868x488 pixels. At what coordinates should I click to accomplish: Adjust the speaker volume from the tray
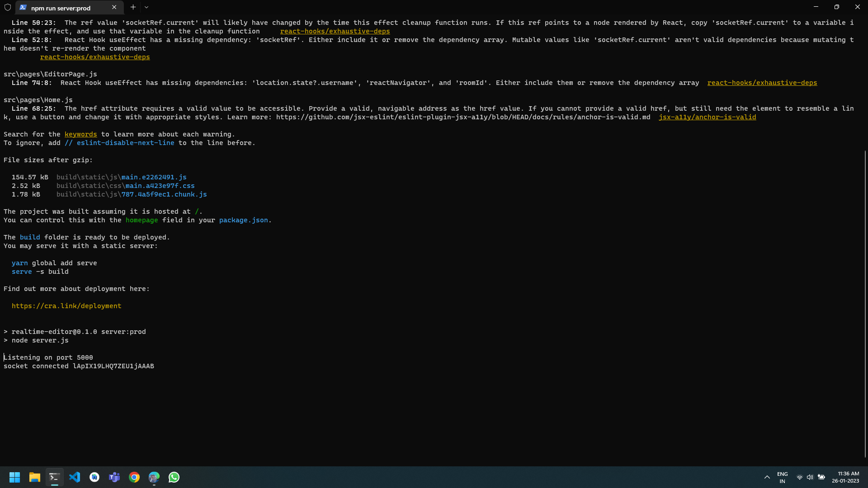tap(810, 477)
